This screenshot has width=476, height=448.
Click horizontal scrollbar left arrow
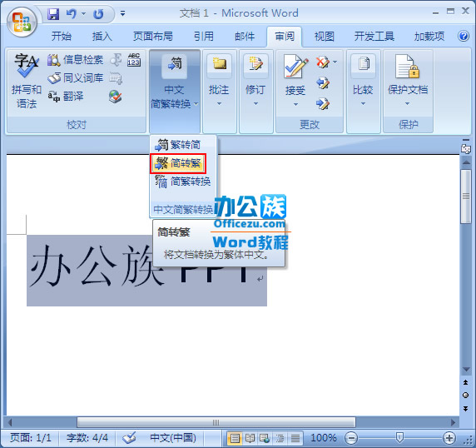(x=10, y=422)
